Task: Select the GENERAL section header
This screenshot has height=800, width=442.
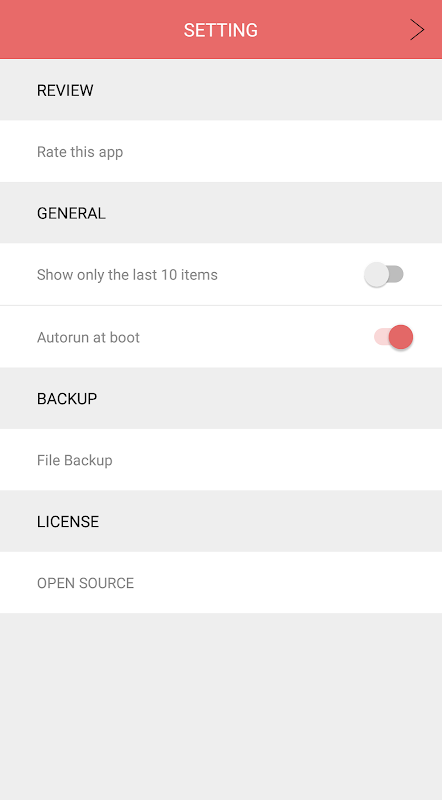Action: 221,213
